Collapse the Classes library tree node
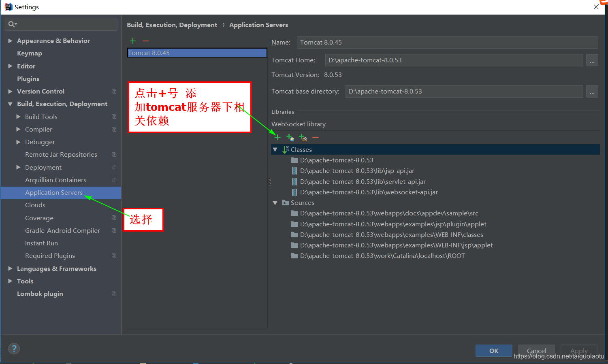The width and height of the screenshot is (608, 364). 275,150
